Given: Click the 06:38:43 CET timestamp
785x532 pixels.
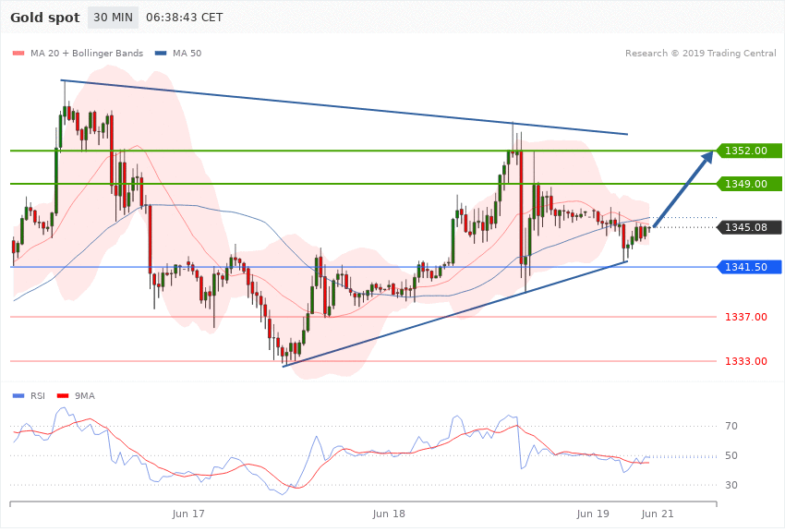Looking at the screenshot, I should coord(184,18).
